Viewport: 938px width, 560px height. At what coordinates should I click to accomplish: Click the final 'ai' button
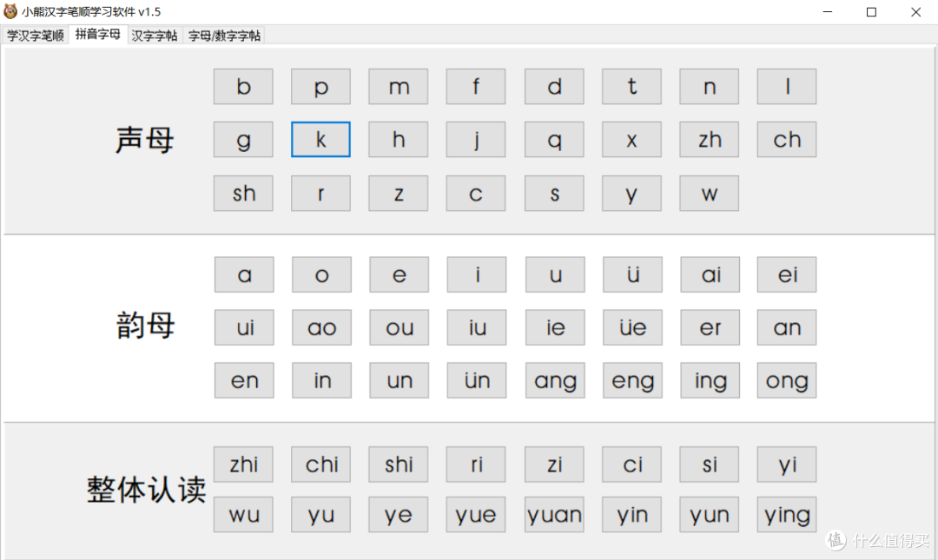tap(710, 274)
